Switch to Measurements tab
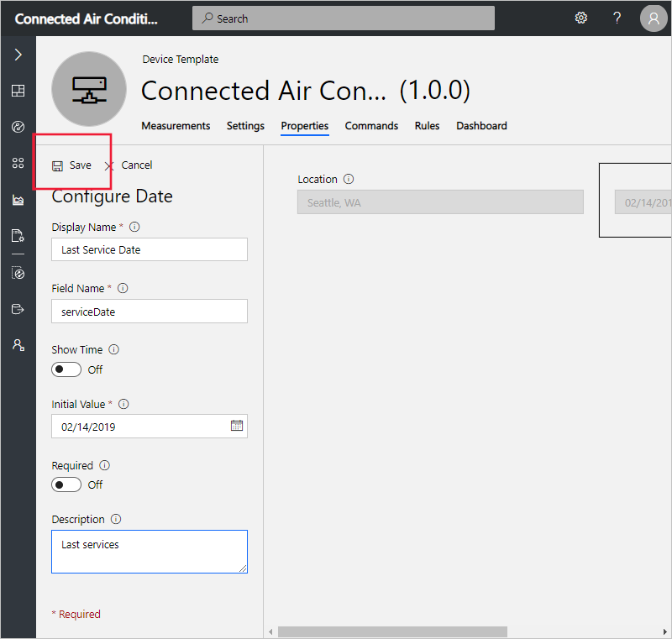Image resolution: width=672 pixels, height=639 pixels. click(x=176, y=126)
